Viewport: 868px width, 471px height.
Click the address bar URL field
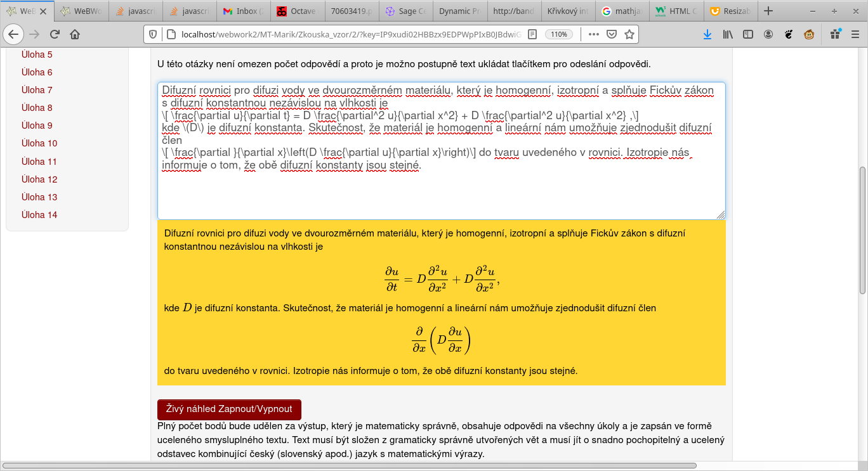click(x=351, y=34)
